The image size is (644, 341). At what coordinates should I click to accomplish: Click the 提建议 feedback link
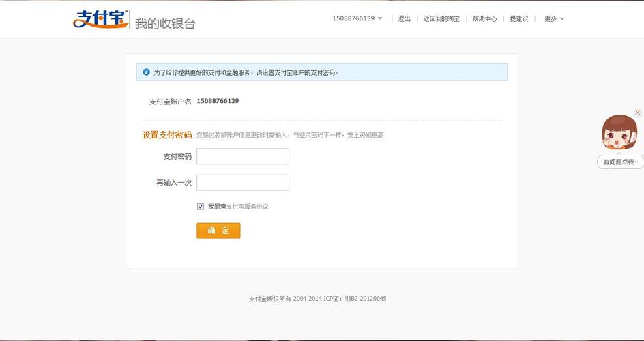[x=519, y=19]
